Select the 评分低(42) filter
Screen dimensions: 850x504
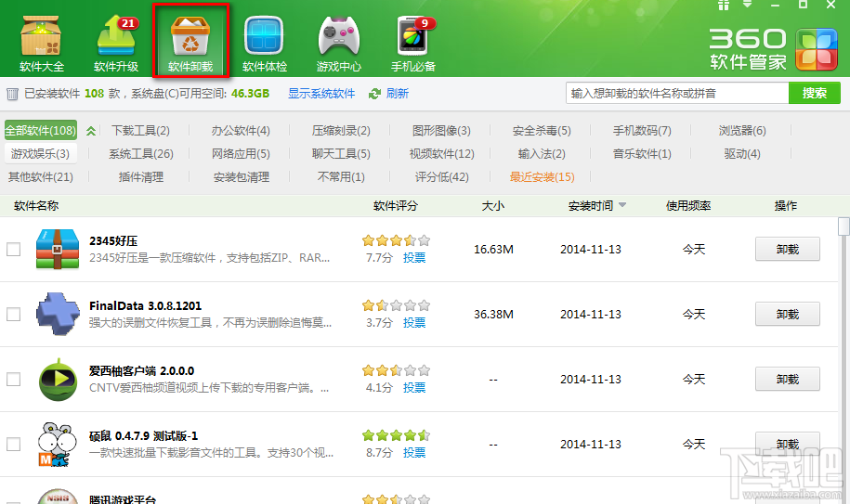tap(442, 177)
